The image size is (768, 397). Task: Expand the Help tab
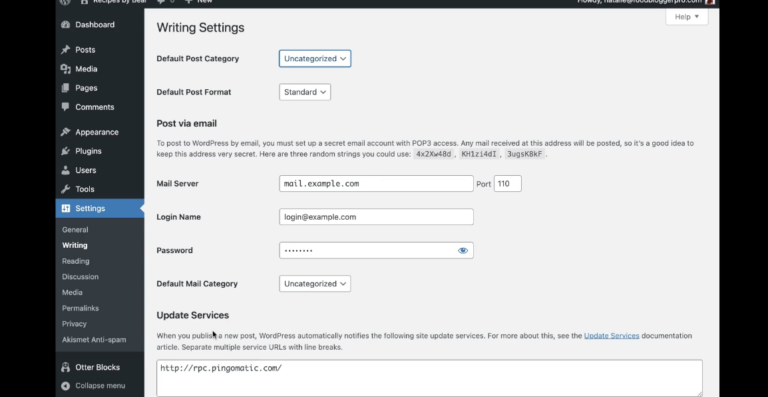tap(687, 17)
